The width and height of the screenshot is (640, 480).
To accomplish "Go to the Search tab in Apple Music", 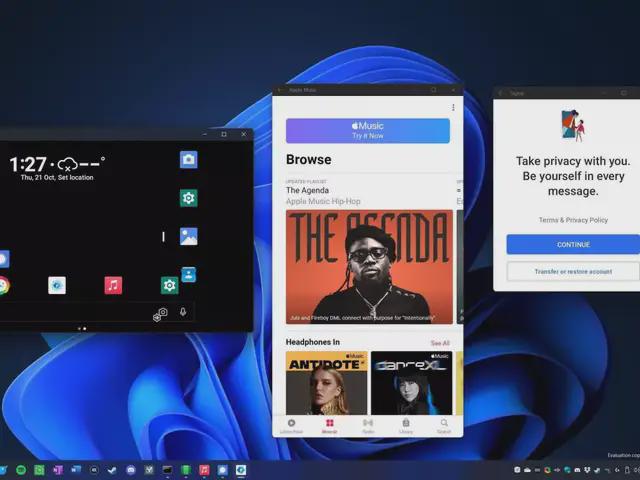I will (x=443, y=425).
